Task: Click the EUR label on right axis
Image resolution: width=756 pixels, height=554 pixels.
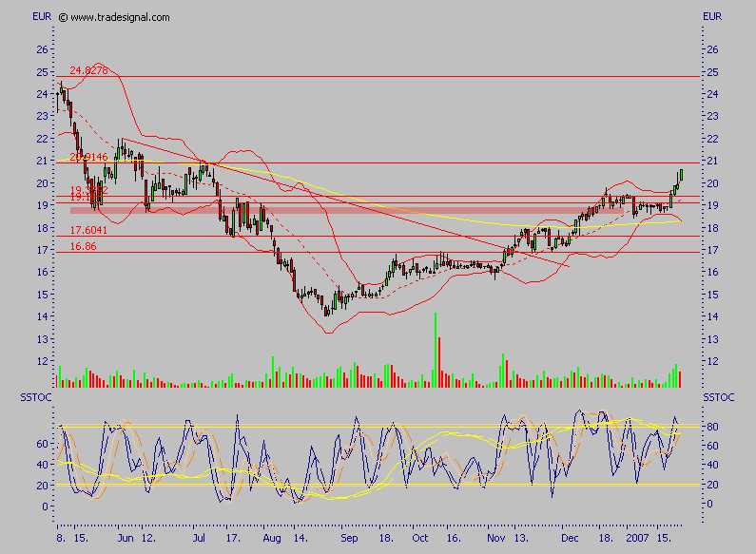Action: [712, 16]
